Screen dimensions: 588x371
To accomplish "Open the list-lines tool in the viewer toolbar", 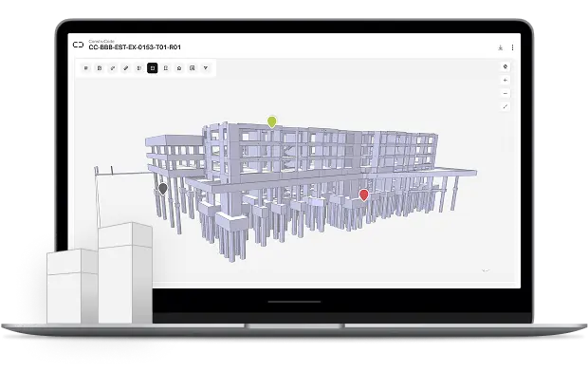I will [x=86, y=68].
